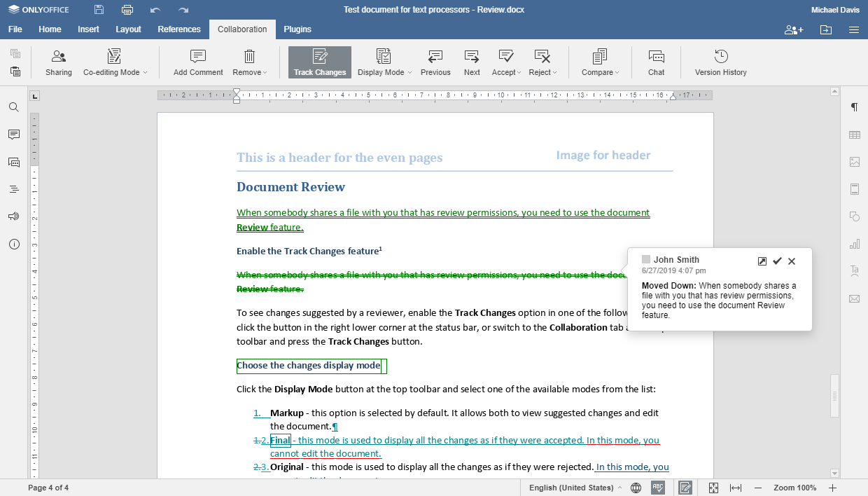
Task: Open the Chat panel in left sidebar
Action: pyautogui.click(x=14, y=162)
